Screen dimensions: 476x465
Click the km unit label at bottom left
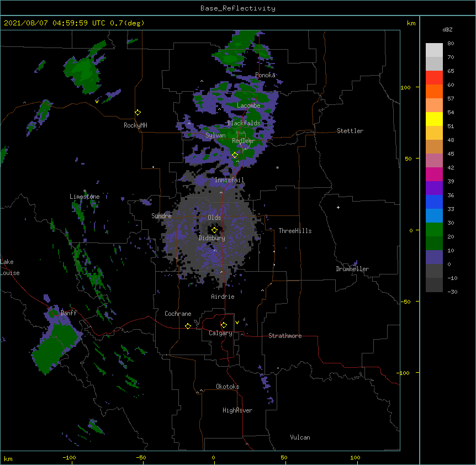coord(8,458)
